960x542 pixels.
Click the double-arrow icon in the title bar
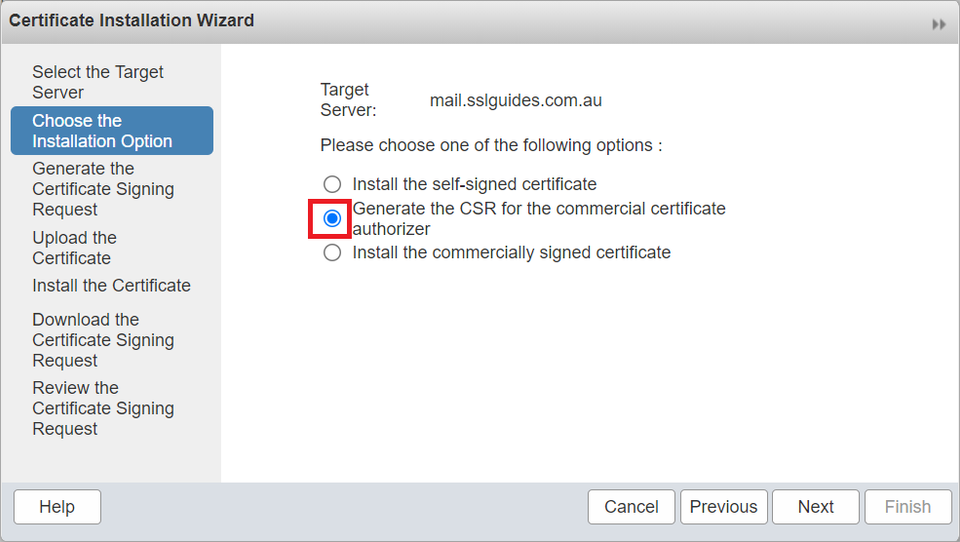(x=939, y=24)
